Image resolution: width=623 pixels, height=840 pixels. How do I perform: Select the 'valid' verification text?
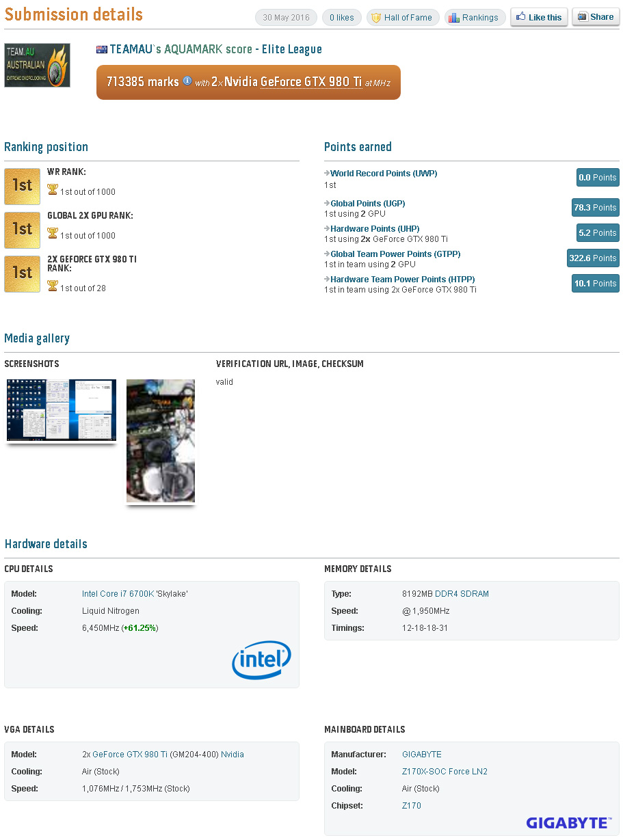tap(224, 382)
